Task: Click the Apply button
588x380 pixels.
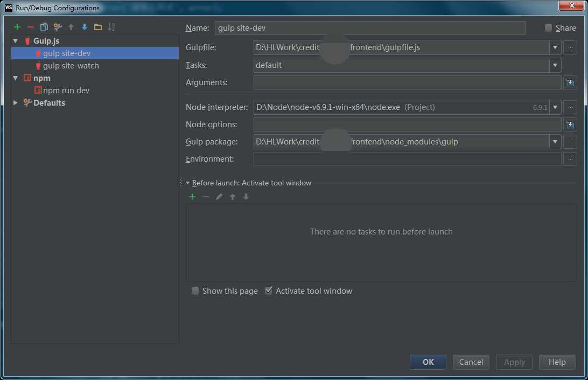Action: tap(514, 362)
